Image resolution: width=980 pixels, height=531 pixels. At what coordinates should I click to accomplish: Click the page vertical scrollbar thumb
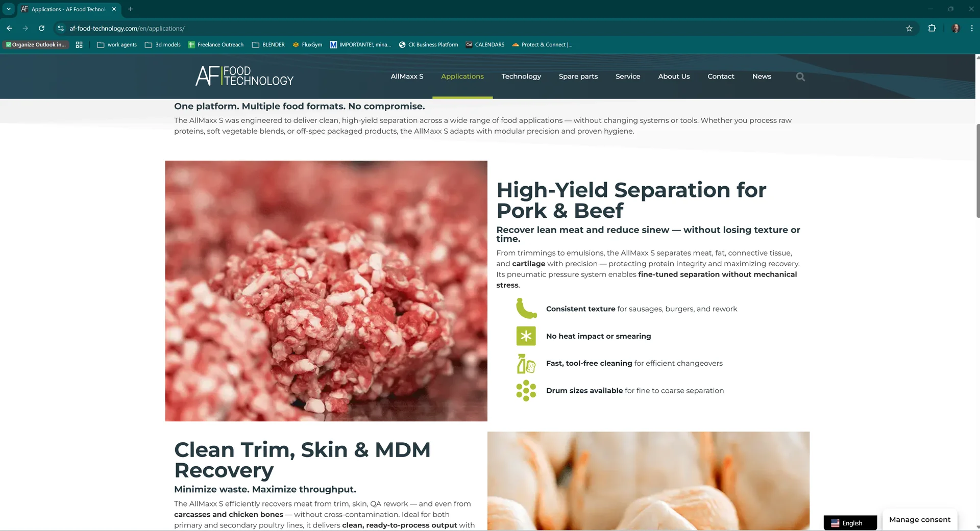(977, 171)
